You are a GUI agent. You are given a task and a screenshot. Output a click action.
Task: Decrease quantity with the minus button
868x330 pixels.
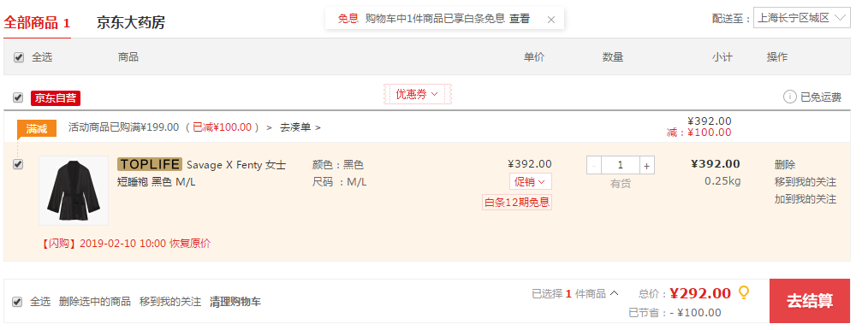pos(594,165)
